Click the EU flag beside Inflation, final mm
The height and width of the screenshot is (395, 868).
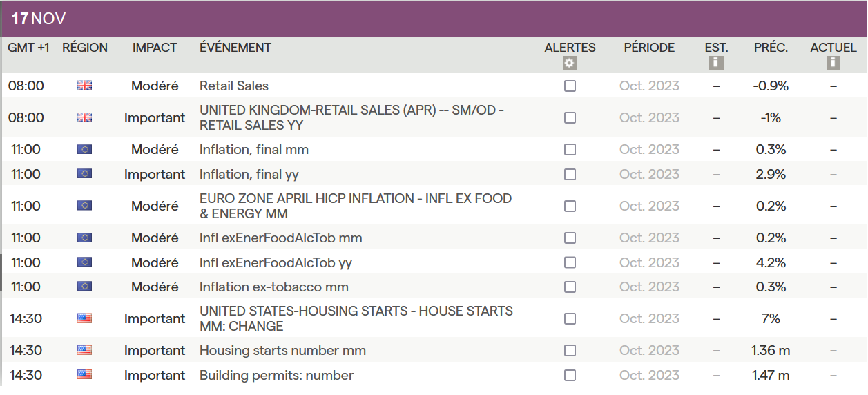(x=84, y=150)
